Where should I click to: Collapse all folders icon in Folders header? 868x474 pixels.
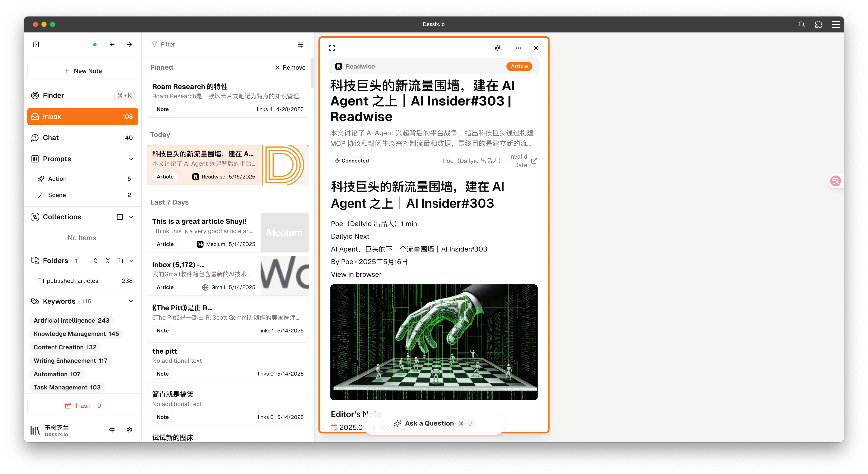click(x=108, y=261)
